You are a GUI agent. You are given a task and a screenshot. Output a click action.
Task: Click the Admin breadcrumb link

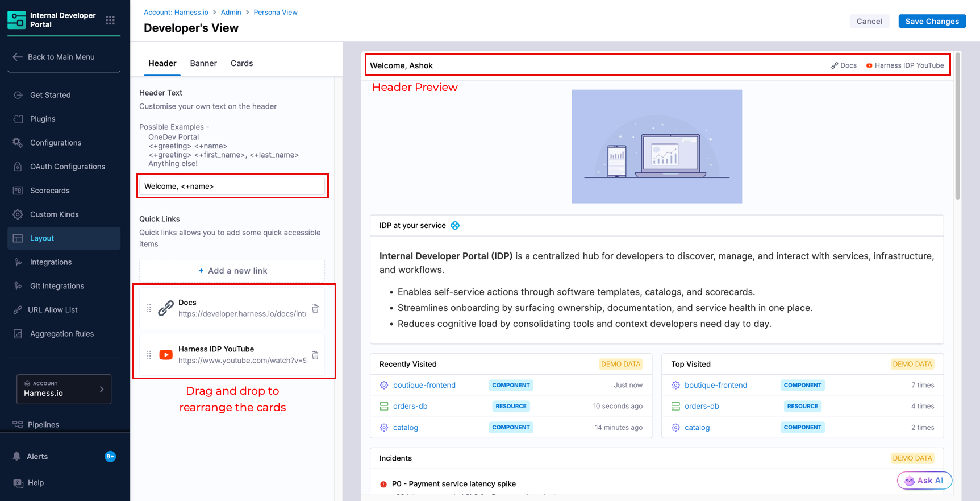[231, 12]
